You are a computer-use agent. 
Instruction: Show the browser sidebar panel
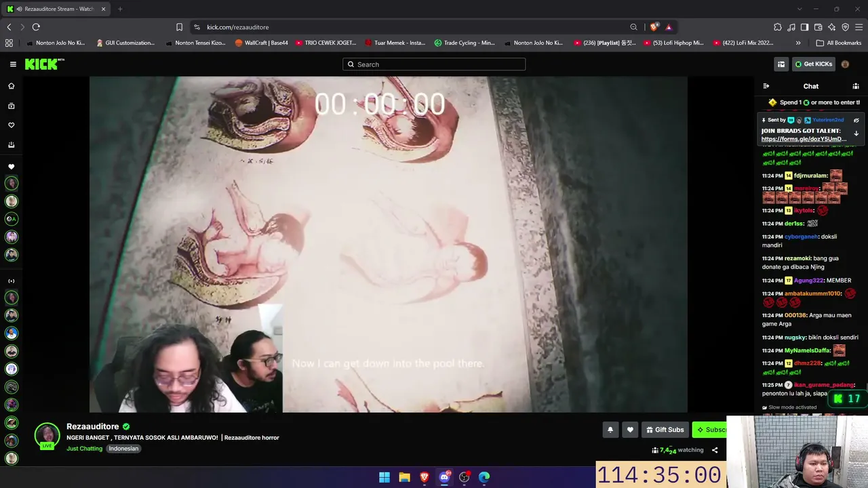coord(804,27)
